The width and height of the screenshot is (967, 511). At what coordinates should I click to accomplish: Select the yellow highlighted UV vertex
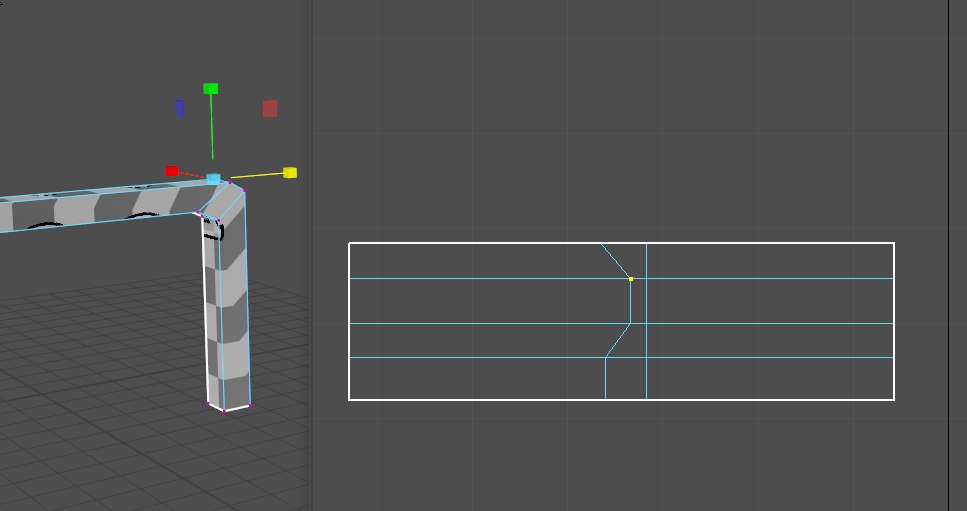pyautogui.click(x=631, y=279)
